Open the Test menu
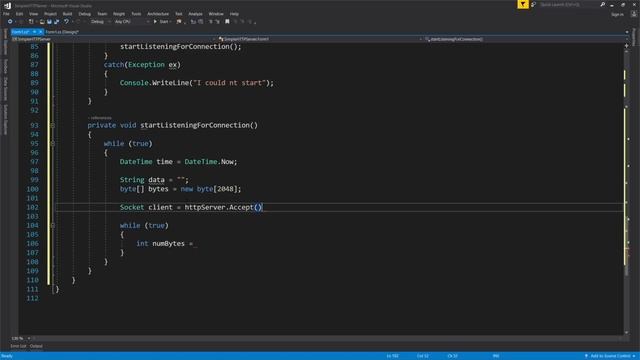640x360 pixels. (x=179, y=14)
